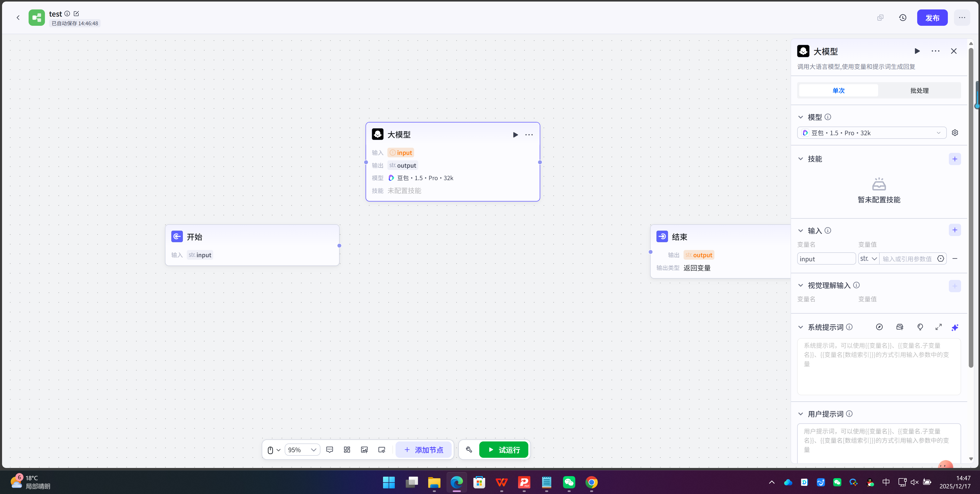Expand system prompt editor to fullscreen
Screen dimensions: 980x494
point(938,327)
